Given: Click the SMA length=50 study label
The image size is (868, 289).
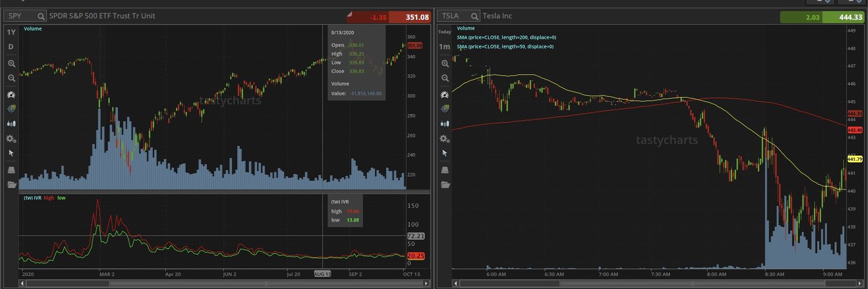Looking at the screenshot, I should (505, 46).
